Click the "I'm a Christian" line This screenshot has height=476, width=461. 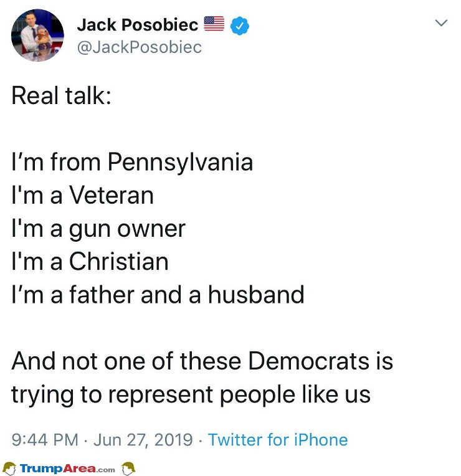tap(90, 262)
